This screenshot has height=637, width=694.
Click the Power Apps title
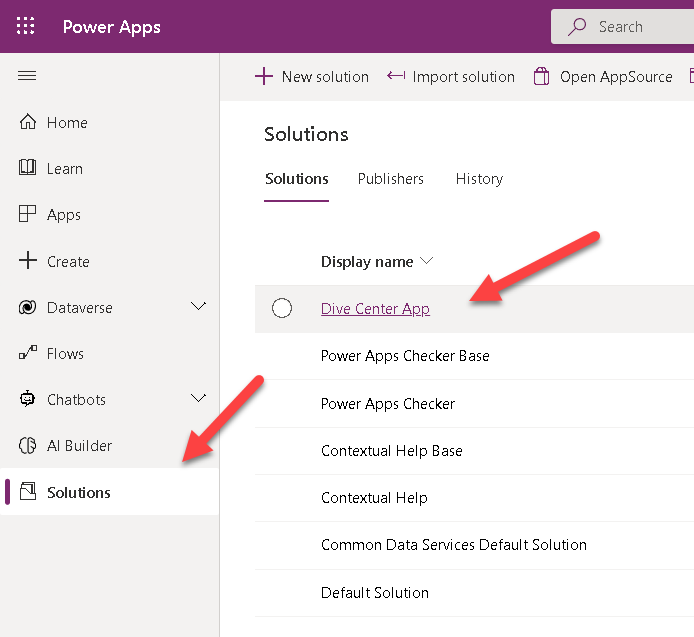(x=112, y=27)
